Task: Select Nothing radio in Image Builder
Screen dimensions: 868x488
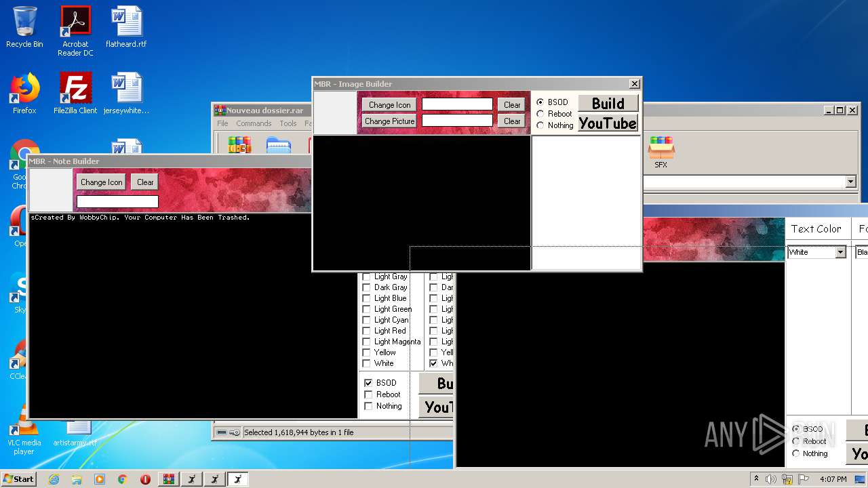Action: coord(540,125)
